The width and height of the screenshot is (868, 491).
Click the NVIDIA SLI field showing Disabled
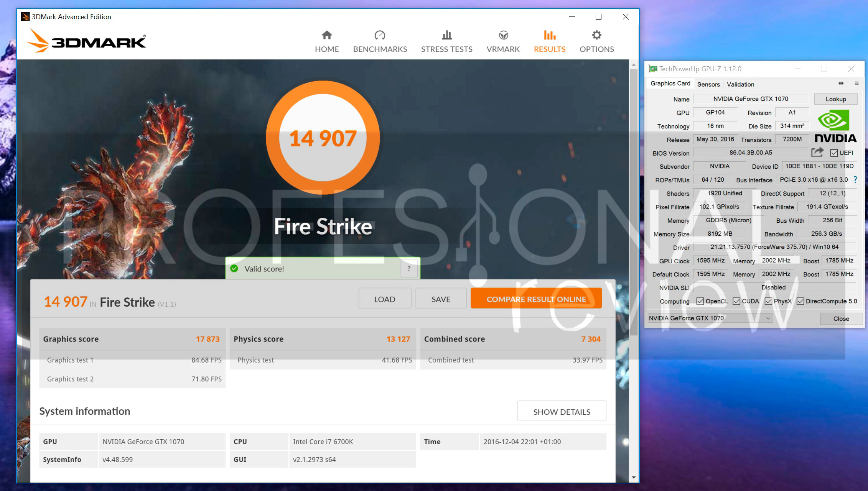(774, 287)
